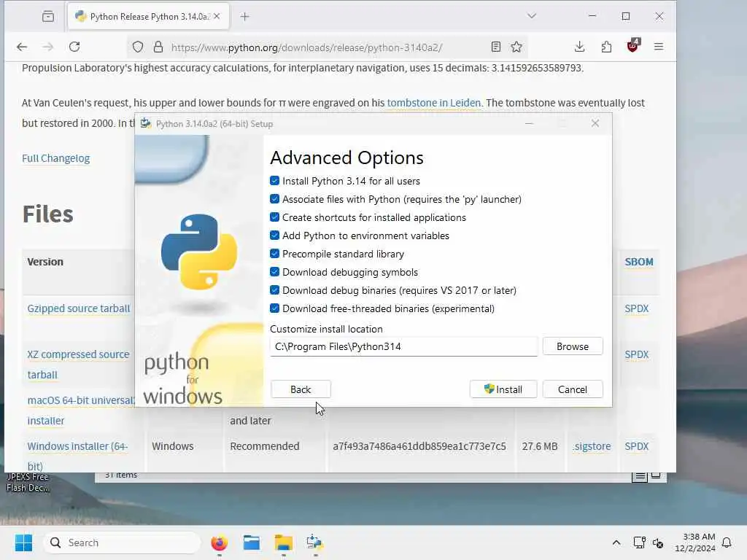Open tracking protection shield icon
Image resolution: width=747 pixels, height=560 pixels.
138,47
